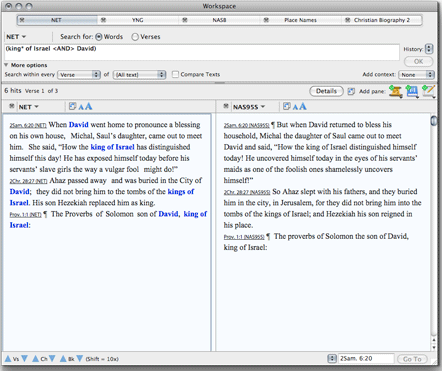This screenshot has height=371, width=442.
Task: Select the Verses search radio button
Action: coord(135,37)
